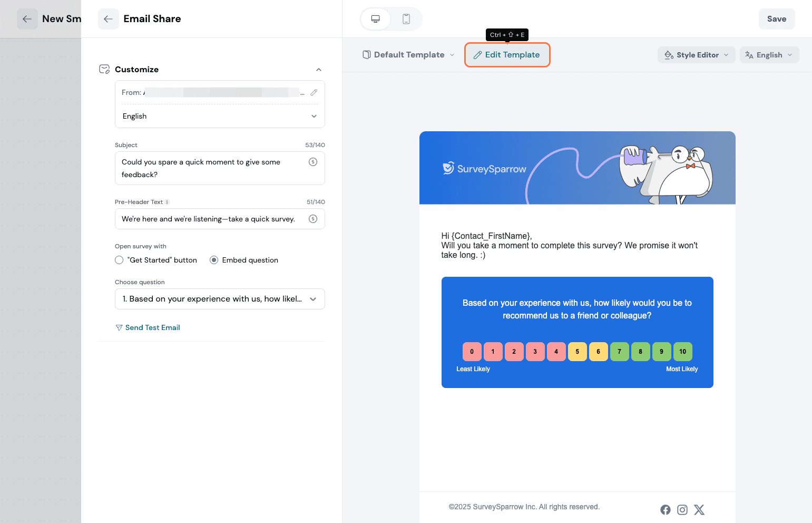Click the Save button
Viewport: 812px width, 523px height.
(x=776, y=19)
